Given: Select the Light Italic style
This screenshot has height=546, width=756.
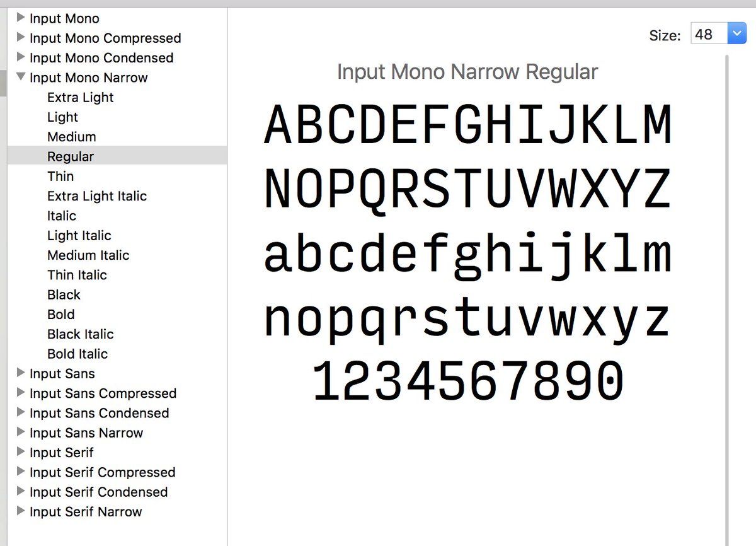Looking at the screenshot, I should [x=79, y=236].
